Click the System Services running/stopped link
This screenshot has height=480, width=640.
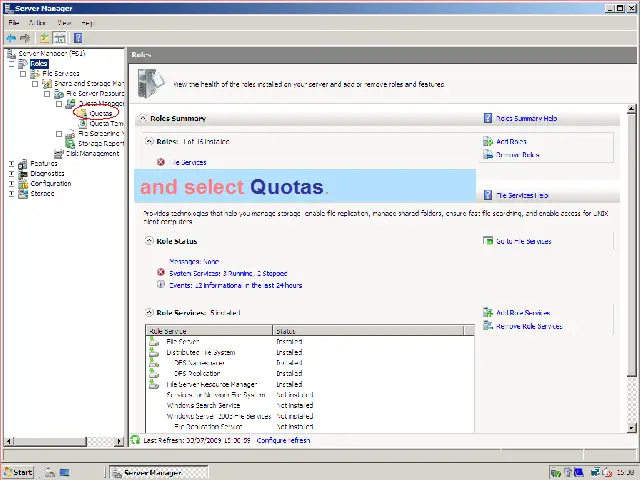coord(228,273)
